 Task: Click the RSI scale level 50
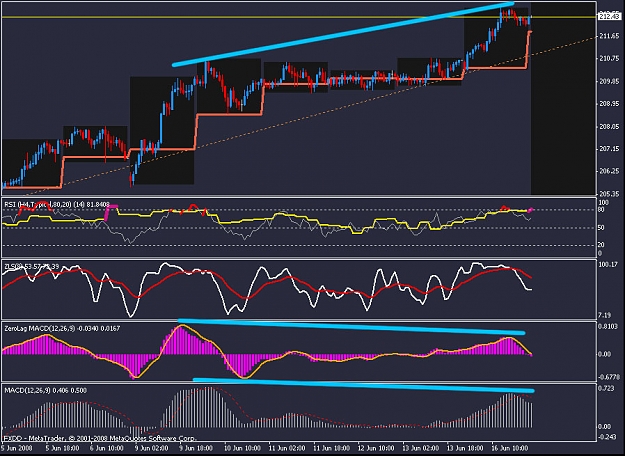[601, 228]
